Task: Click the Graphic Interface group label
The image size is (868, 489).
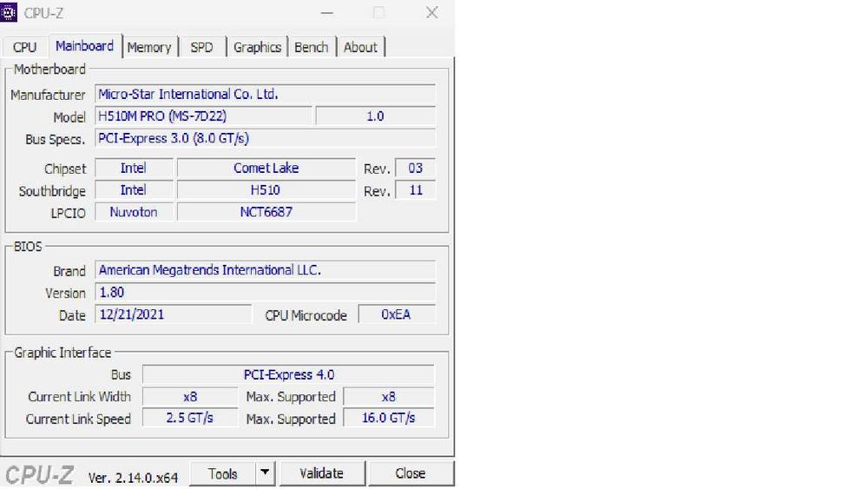Action: (x=62, y=353)
